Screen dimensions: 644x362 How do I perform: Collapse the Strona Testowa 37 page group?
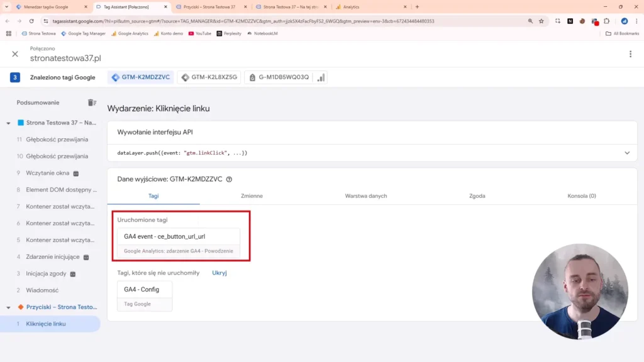(8, 123)
